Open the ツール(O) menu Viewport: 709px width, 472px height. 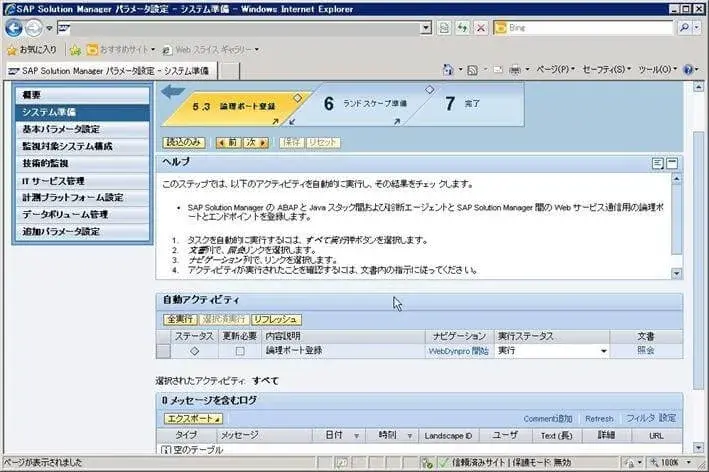pyautogui.click(x=657, y=70)
